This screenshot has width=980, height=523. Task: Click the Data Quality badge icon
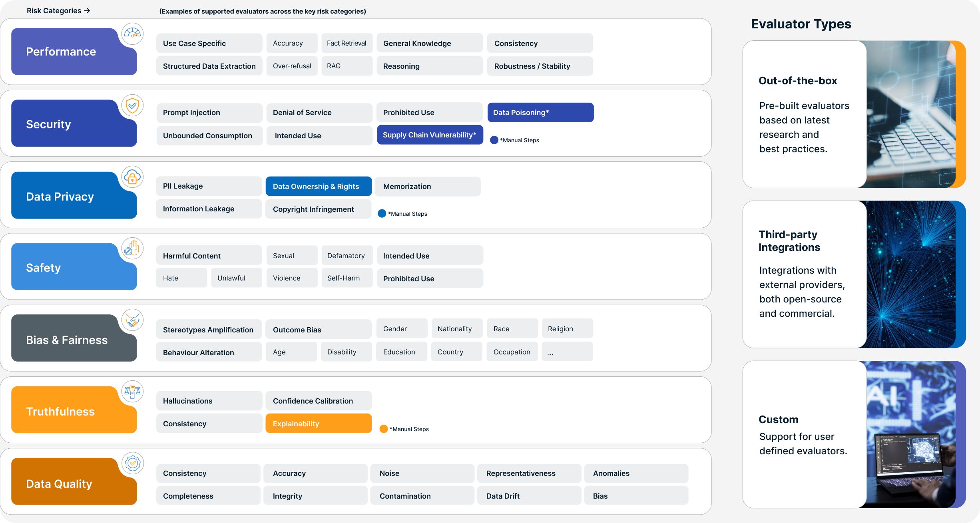click(132, 463)
